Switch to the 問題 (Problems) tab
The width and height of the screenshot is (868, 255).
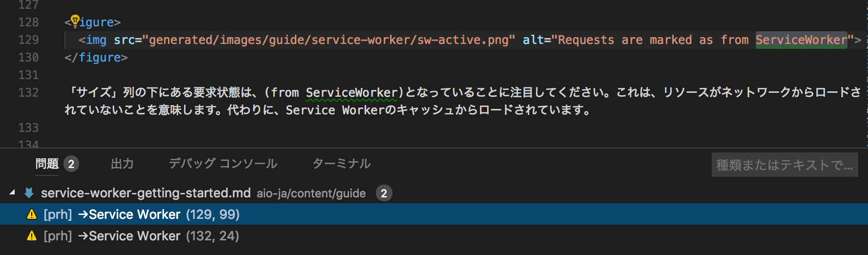pos(47,164)
